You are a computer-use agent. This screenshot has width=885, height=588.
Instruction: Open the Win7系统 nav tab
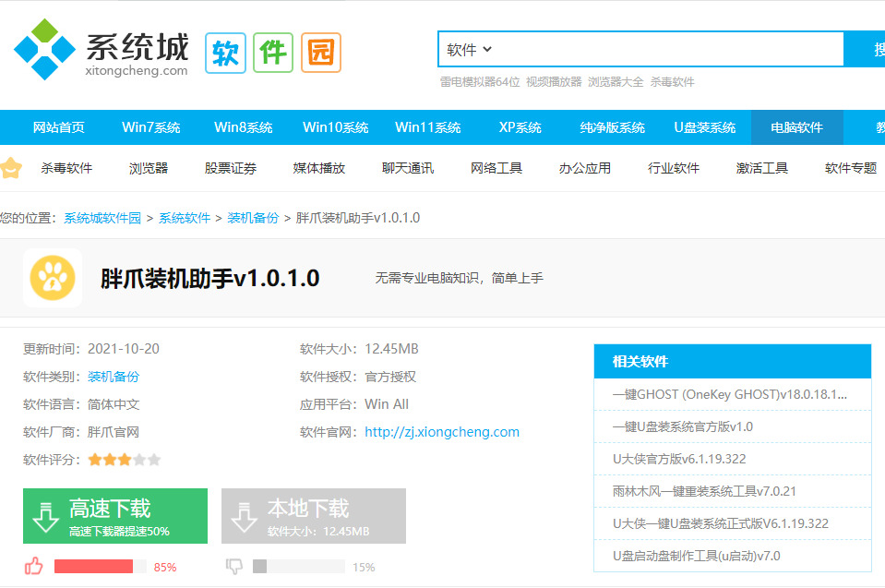pos(151,127)
